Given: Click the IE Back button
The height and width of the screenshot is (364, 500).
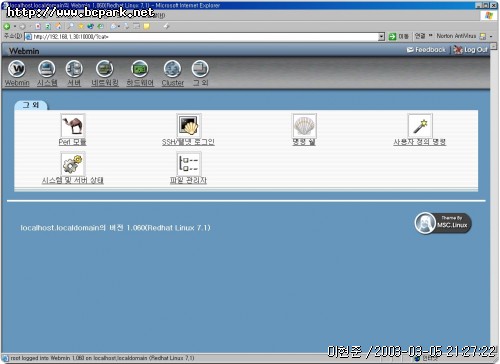Looking at the screenshot, I should 7,26.
